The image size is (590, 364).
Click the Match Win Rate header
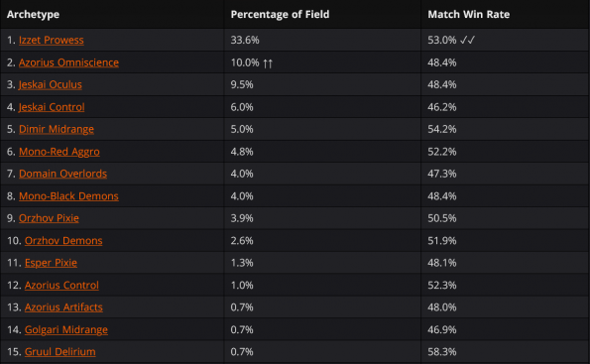(469, 14)
